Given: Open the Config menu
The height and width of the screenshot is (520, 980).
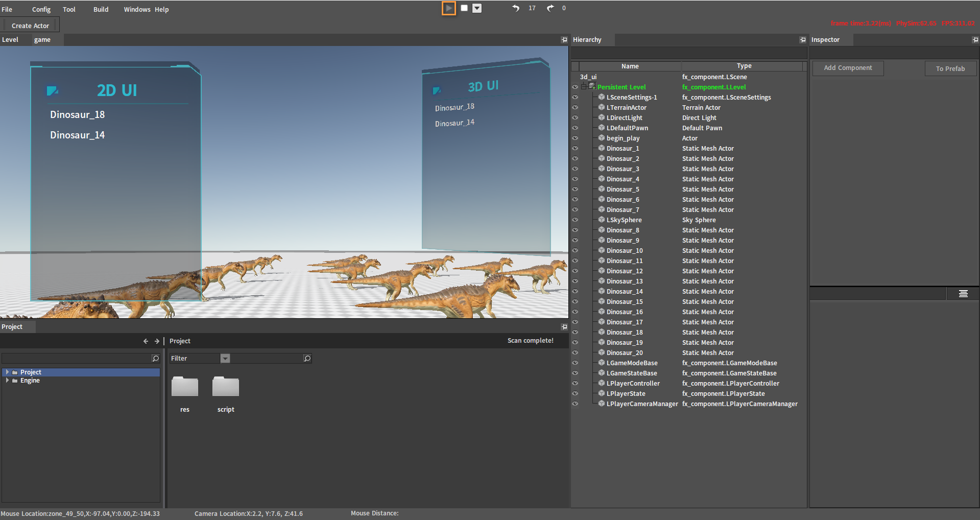Looking at the screenshot, I should [x=41, y=9].
